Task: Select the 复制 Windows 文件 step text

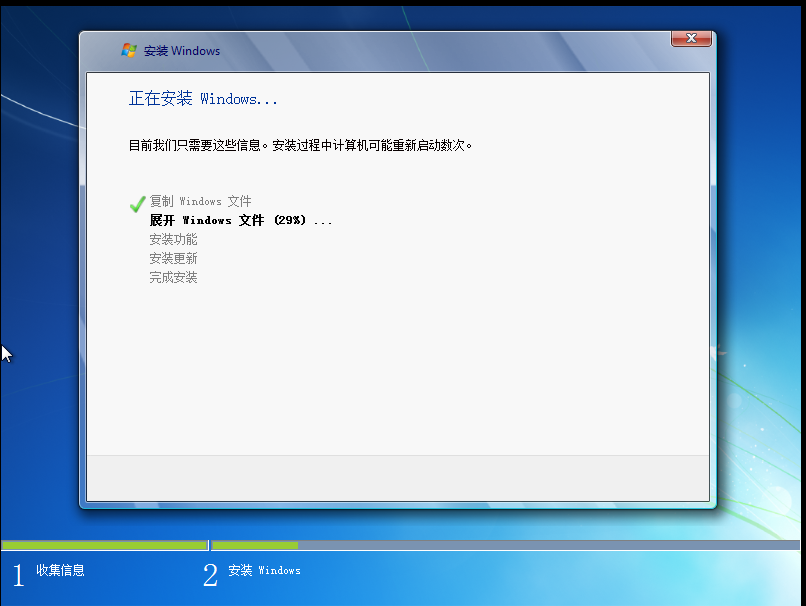Action: point(200,201)
